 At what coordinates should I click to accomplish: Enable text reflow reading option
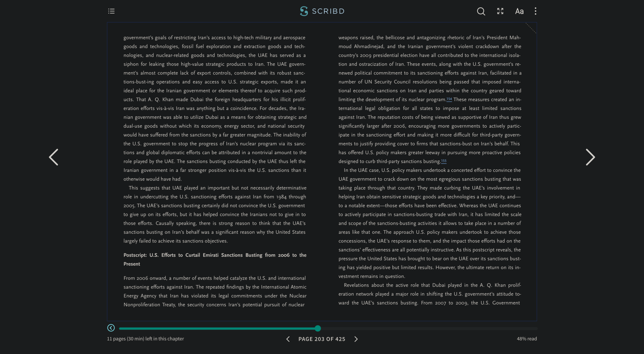pyautogui.click(x=519, y=11)
